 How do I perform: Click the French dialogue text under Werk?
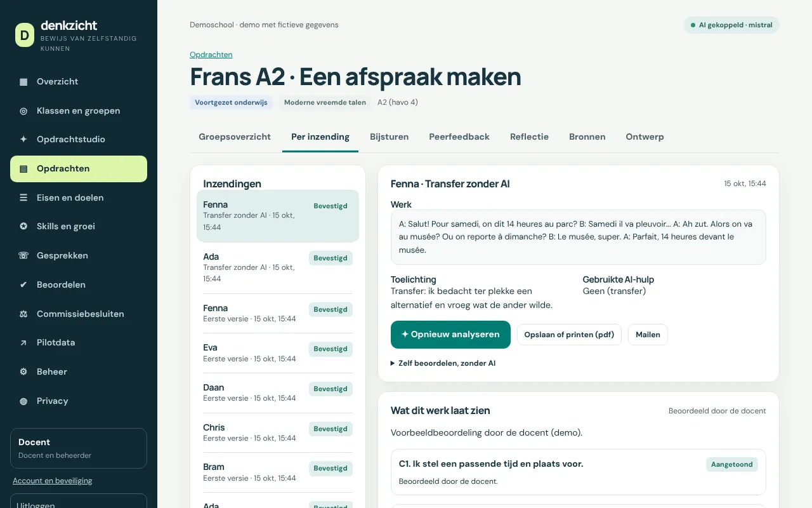click(x=579, y=237)
